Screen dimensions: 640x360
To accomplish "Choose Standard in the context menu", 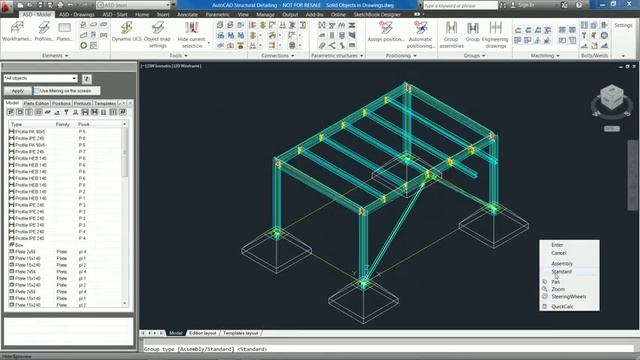I will coord(561,271).
